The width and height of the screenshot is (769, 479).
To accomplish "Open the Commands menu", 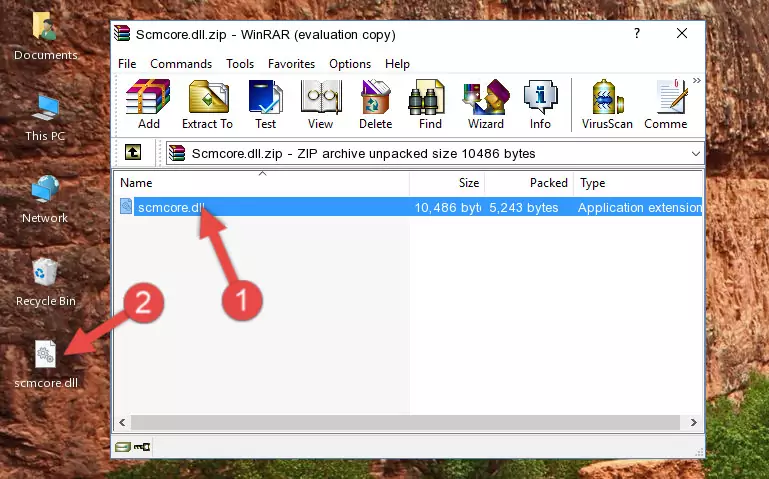I will pos(181,64).
